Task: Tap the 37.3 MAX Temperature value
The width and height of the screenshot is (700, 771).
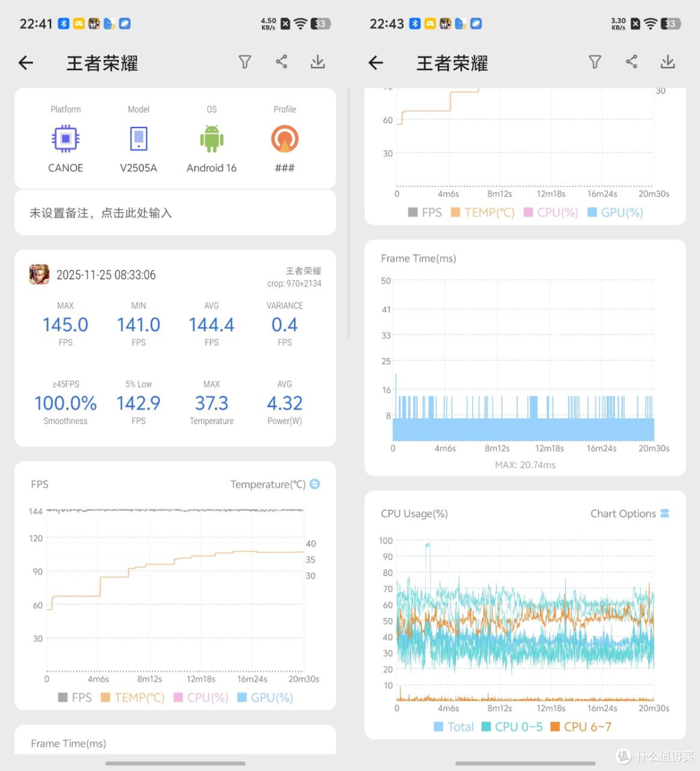Action: tap(212, 403)
